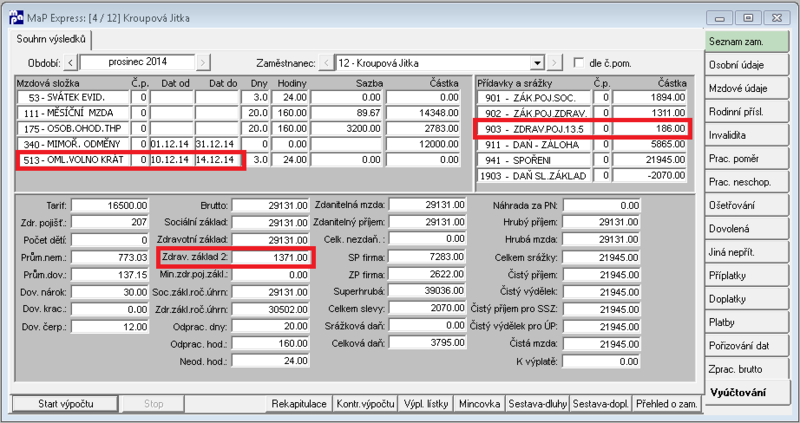The width and height of the screenshot is (800, 423).
Task: Click the SP firma value 7283.00
Action: [427, 257]
